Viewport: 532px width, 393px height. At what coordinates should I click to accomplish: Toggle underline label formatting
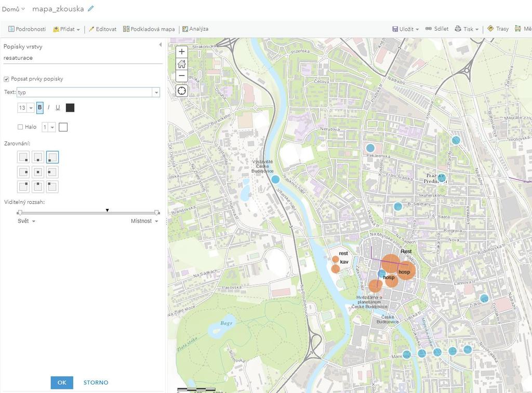click(58, 108)
